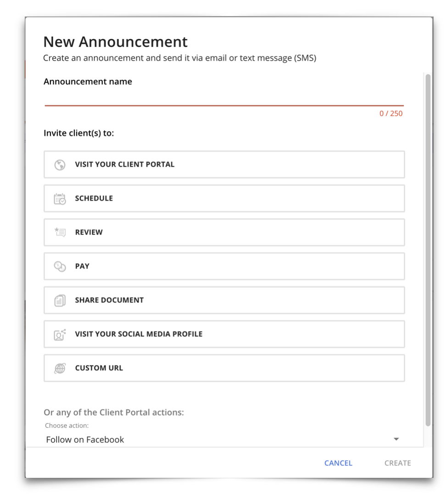Expand the Choose action dropdown arrow

tap(396, 439)
